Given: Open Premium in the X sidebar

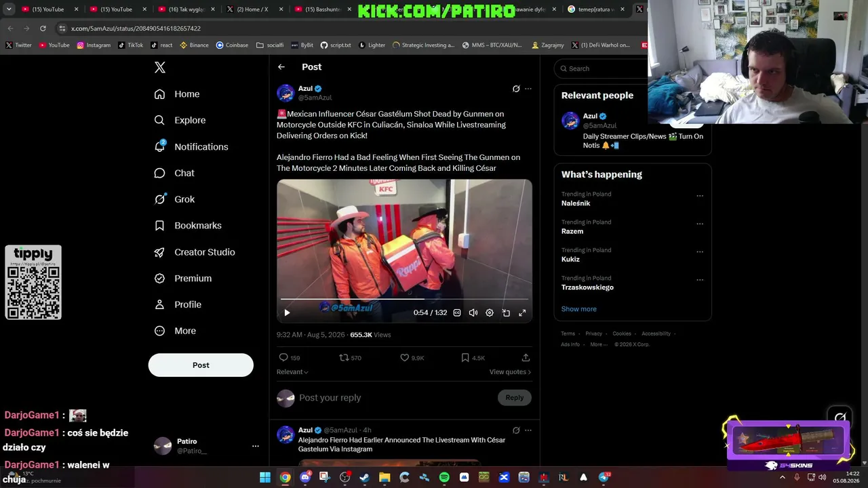Looking at the screenshot, I should [183, 279].
